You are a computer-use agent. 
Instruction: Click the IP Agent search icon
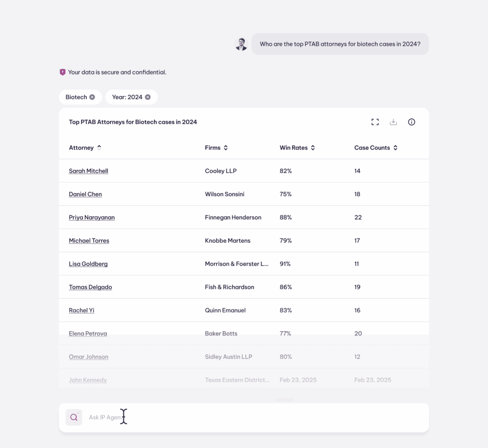74,417
